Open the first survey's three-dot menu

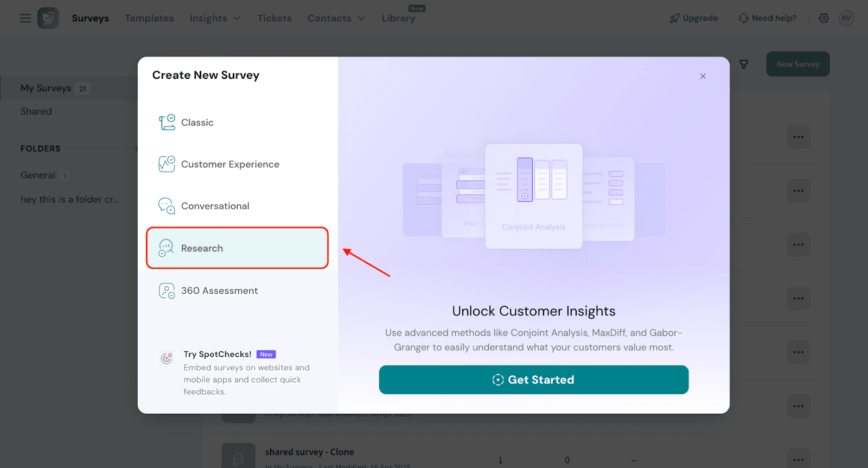[x=799, y=137]
